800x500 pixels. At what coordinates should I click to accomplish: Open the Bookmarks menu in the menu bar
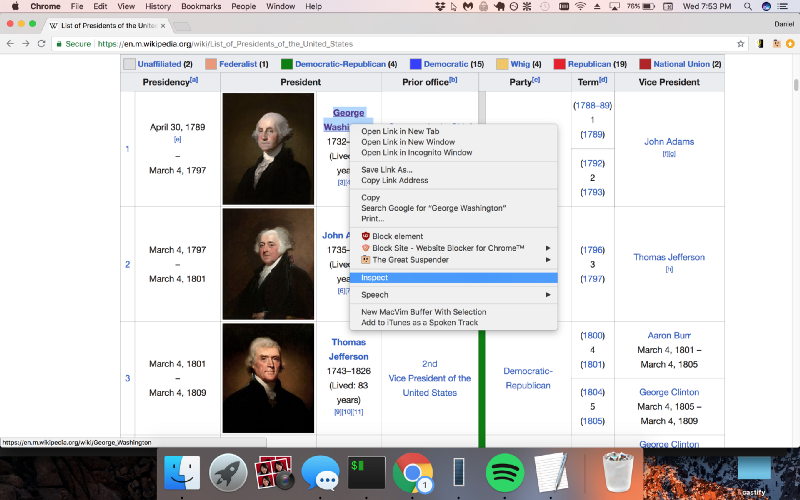click(x=201, y=6)
